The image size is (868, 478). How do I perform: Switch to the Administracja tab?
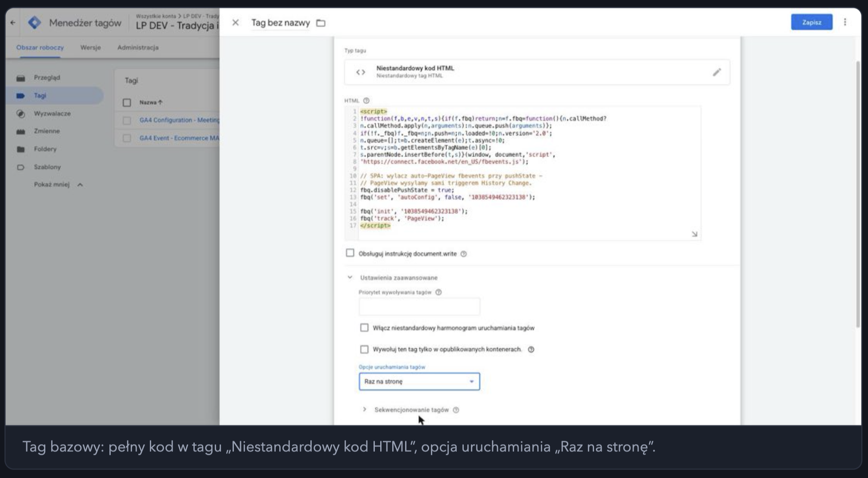click(138, 48)
